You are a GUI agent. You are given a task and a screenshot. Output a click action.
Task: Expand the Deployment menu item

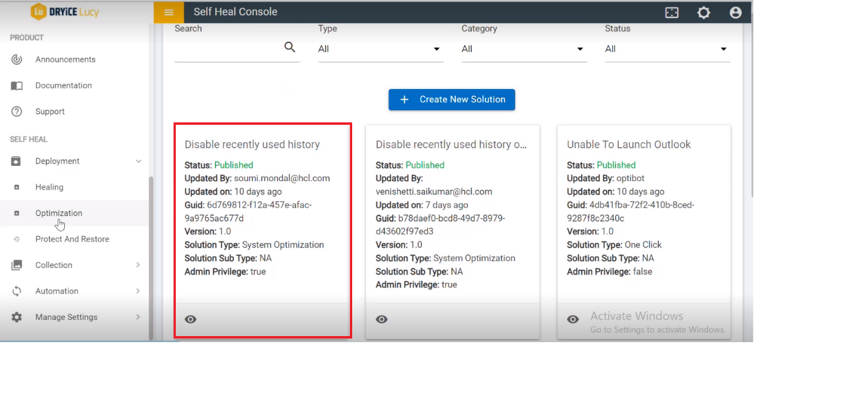(x=56, y=161)
